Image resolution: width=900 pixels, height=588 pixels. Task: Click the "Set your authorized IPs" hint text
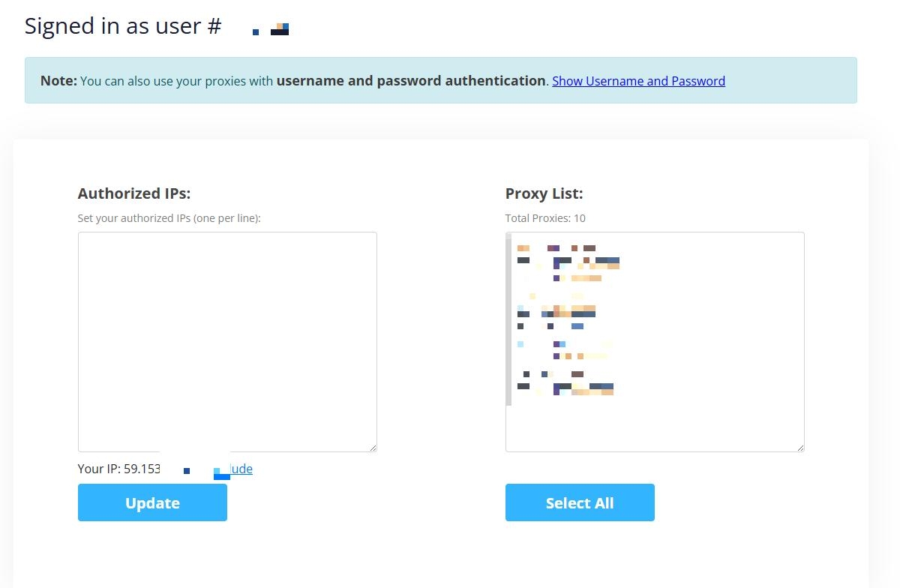(169, 218)
